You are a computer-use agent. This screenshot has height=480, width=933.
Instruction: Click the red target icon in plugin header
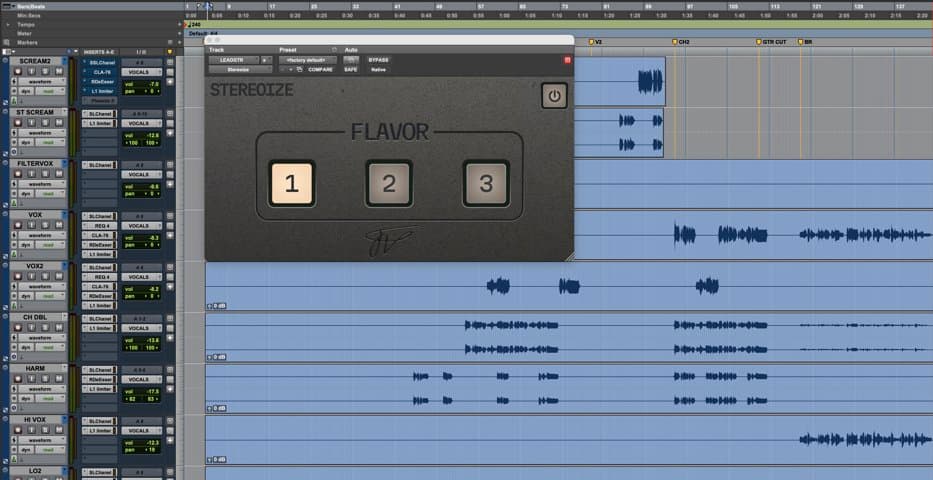click(x=567, y=60)
